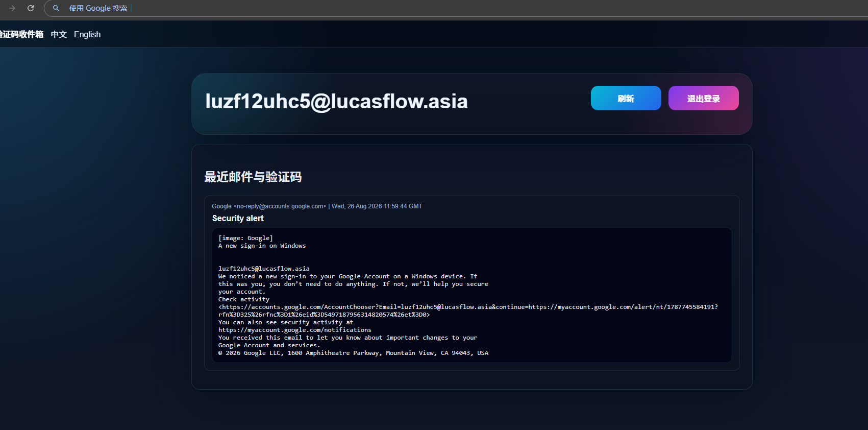Click "You received this email" line
This screenshot has height=430, width=868.
tap(348, 338)
